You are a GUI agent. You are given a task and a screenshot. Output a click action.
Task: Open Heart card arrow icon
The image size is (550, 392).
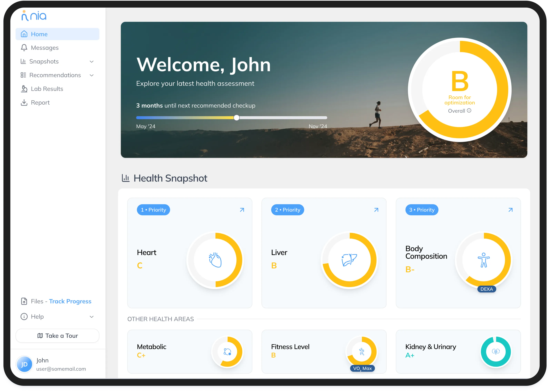coord(242,210)
